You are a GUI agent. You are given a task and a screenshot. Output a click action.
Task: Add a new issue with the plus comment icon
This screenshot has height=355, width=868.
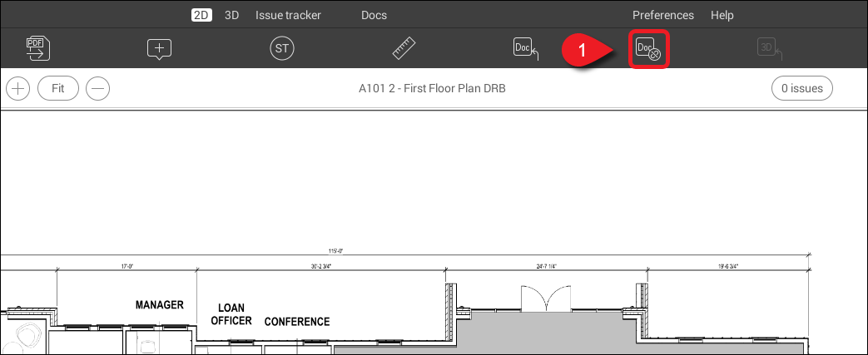pyautogui.click(x=159, y=49)
